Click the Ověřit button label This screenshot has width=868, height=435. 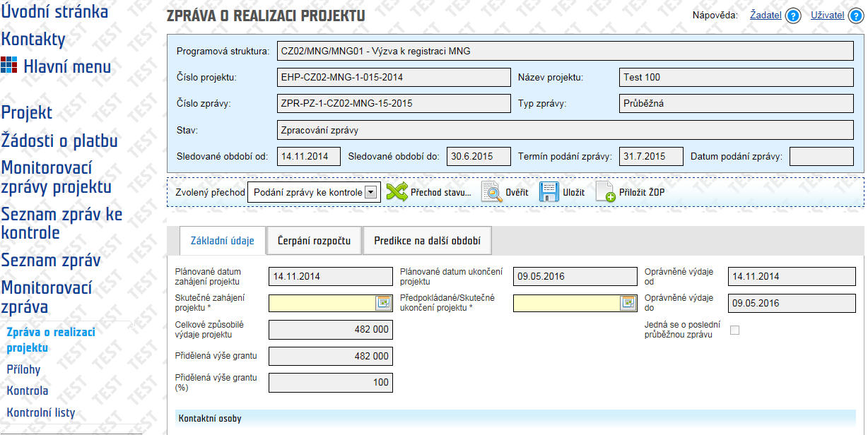coord(517,192)
